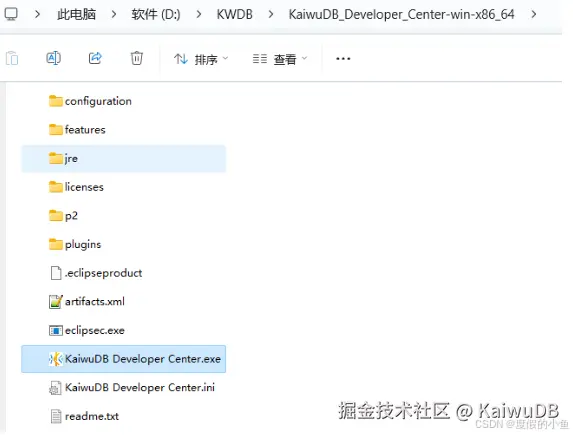
Task: Select the jre folder icon
Action: (56, 158)
